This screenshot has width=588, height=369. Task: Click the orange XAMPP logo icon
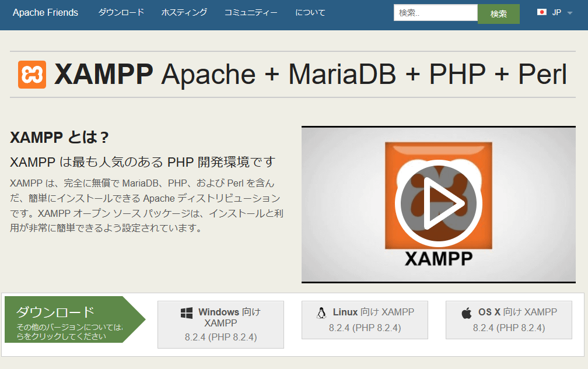(32, 75)
